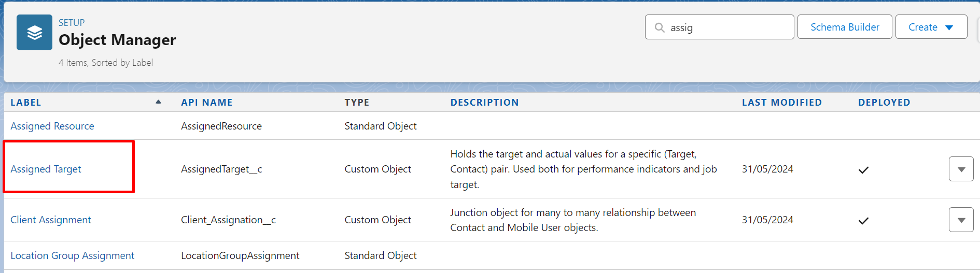Click the Object Manager layers icon
This screenshot has width=980, height=273.
point(34,32)
